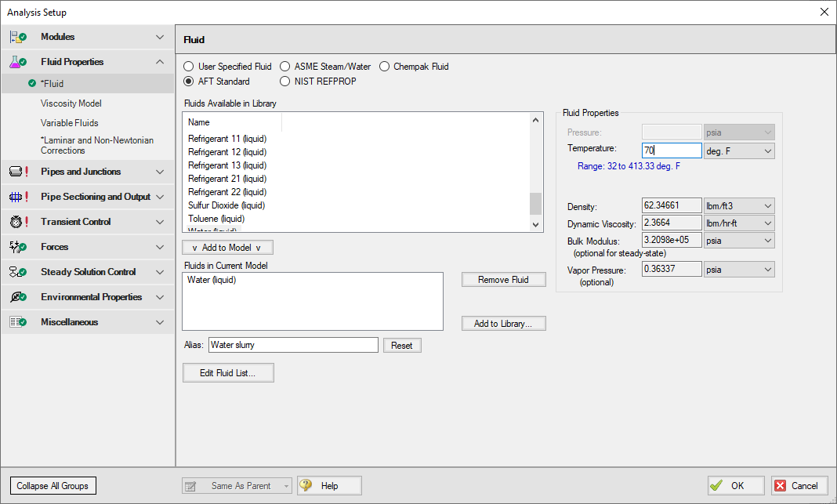Click the Modules group icon
The height and width of the screenshot is (504, 837).
[x=18, y=37]
